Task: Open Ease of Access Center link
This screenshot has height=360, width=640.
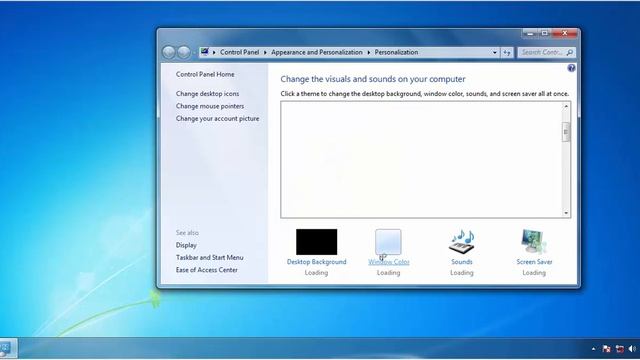Action: 207,270
